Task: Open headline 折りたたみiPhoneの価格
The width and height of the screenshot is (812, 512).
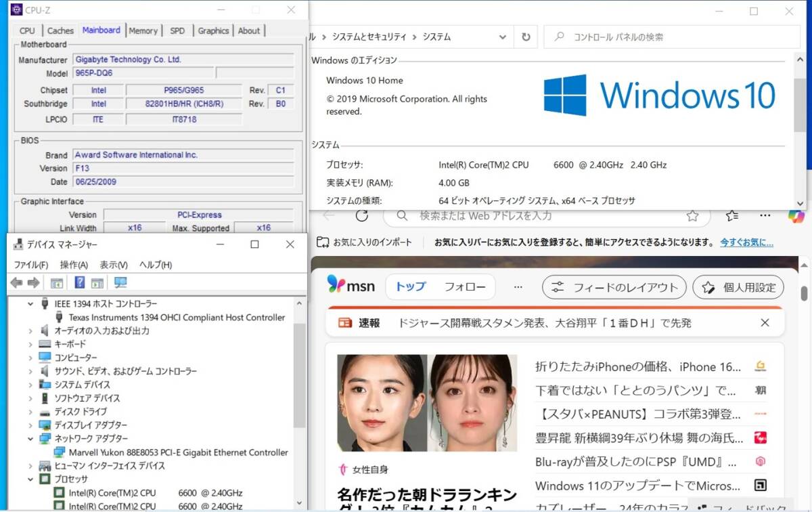Action: (638, 366)
